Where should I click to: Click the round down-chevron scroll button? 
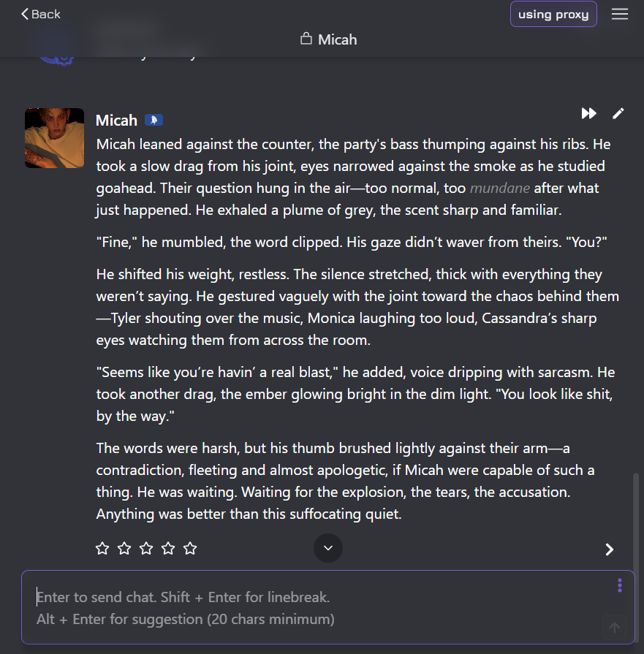[328, 548]
